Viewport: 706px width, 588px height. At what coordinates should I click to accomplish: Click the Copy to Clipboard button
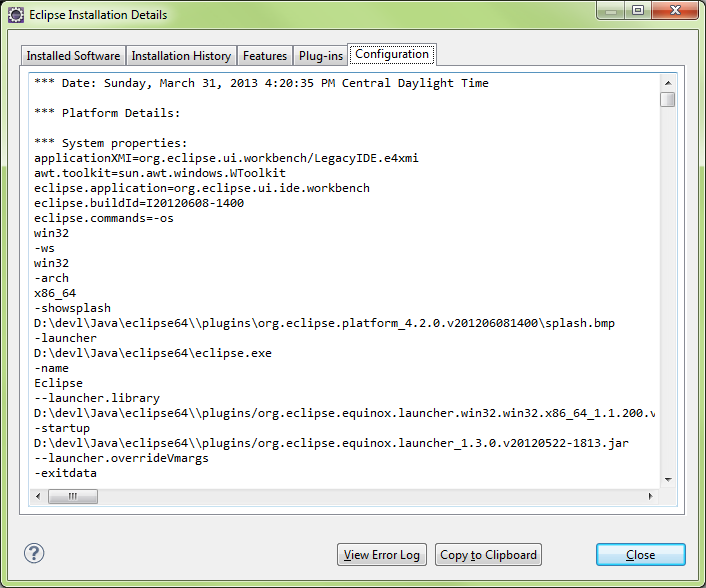pos(489,555)
